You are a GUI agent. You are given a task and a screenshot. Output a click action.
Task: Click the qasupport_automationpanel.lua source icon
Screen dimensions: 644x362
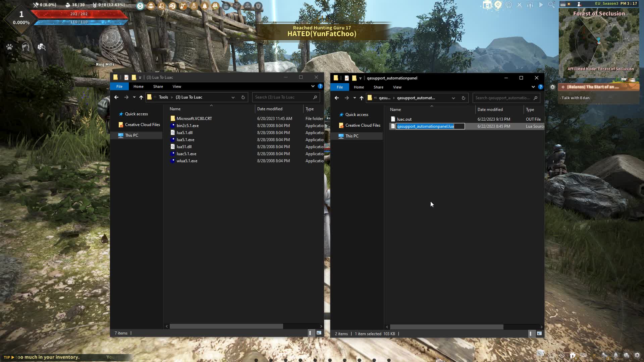(x=392, y=126)
